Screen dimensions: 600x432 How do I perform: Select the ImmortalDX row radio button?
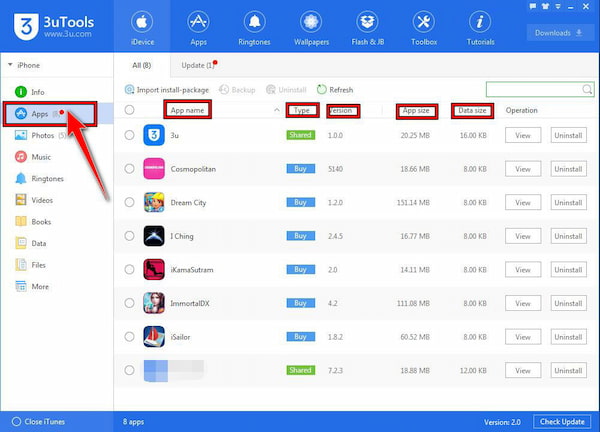click(x=129, y=303)
